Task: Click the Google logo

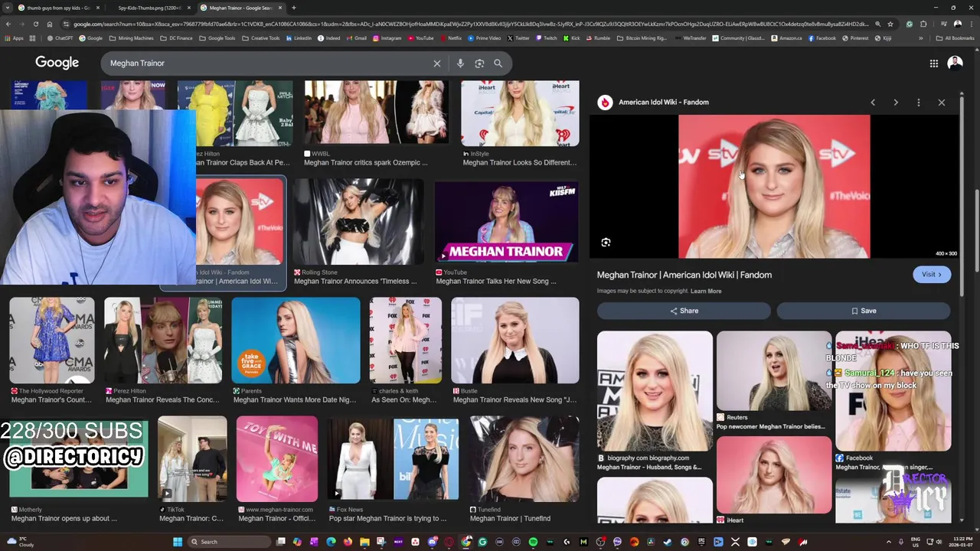Action: [57, 63]
